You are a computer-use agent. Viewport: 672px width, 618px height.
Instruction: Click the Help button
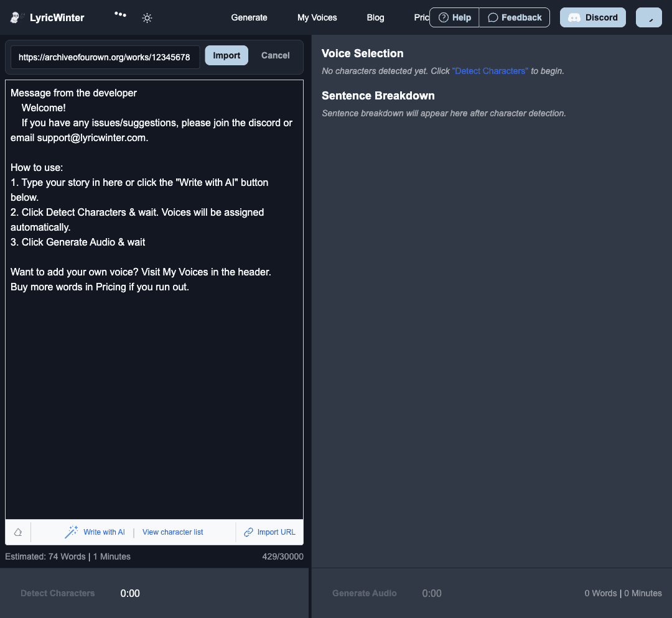point(454,17)
